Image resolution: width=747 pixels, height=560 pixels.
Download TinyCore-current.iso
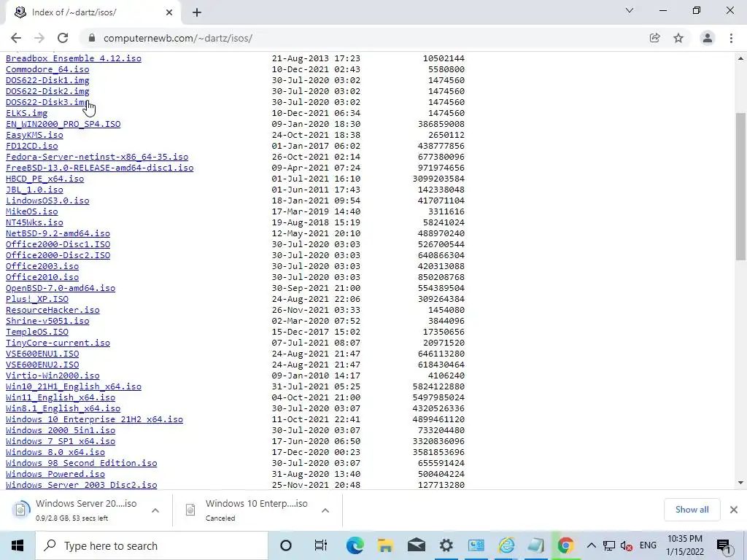click(x=58, y=343)
